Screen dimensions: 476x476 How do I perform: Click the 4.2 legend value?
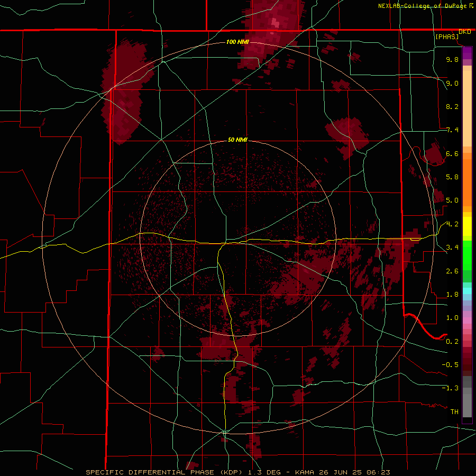[x=452, y=224]
